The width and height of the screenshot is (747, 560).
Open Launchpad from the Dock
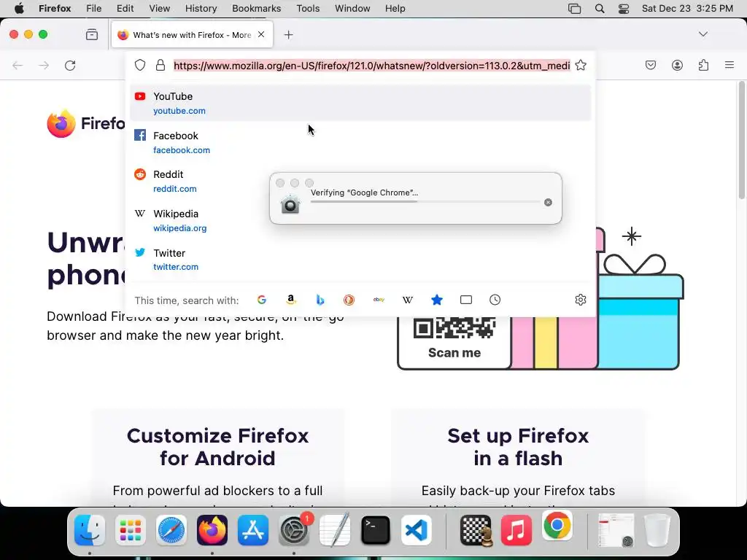point(131,530)
